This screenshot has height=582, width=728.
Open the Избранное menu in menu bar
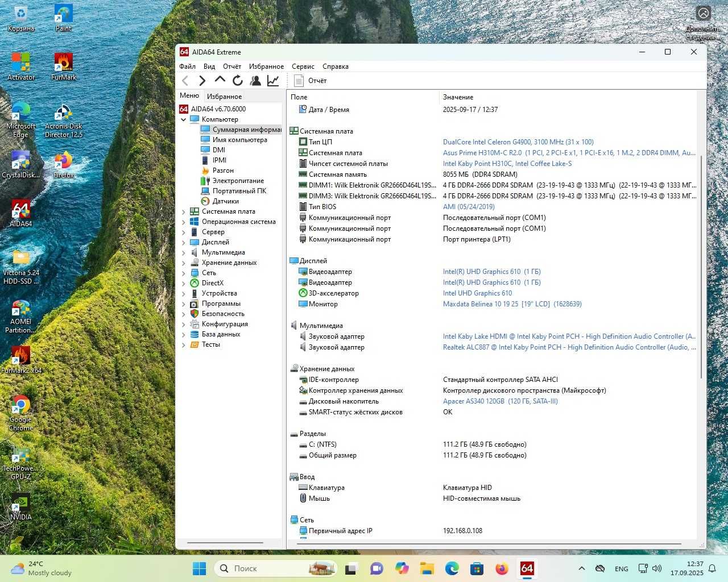tap(266, 66)
